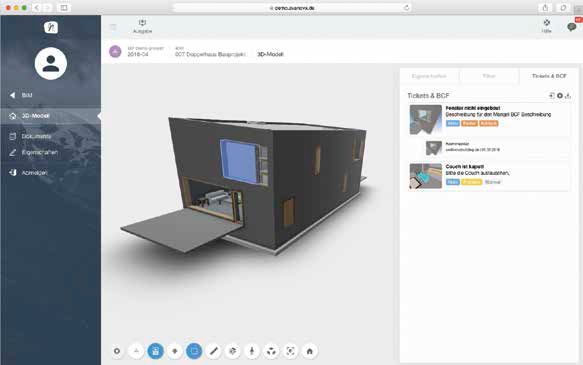Viewport: 583px width, 365px height.
Task: Click the Hilfe help icon
Action: point(547,26)
